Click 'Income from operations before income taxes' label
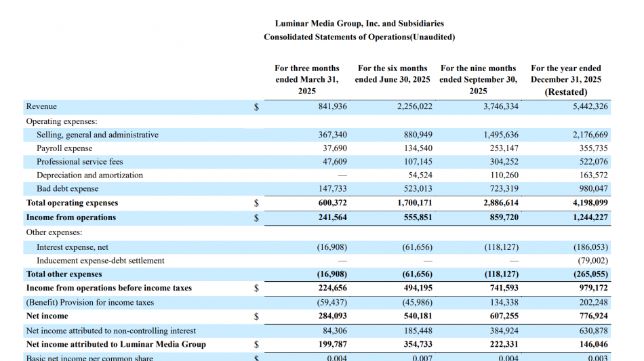644x361 pixels. (109, 288)
